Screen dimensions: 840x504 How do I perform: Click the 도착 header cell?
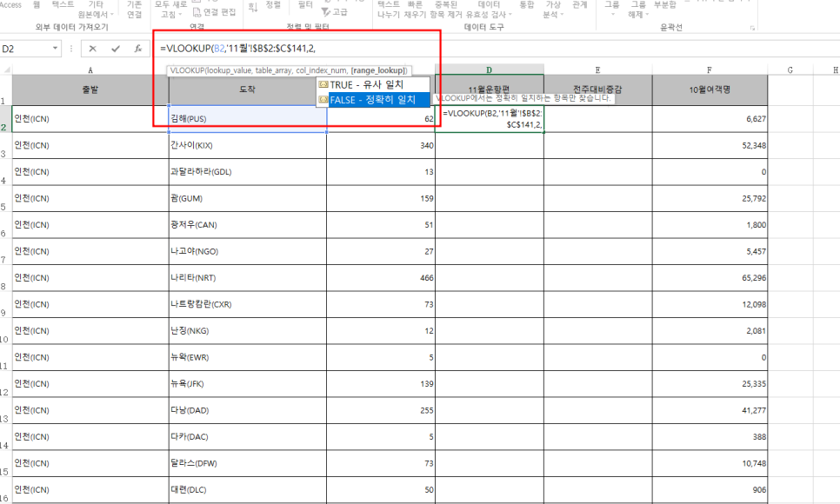click(247, 90)
